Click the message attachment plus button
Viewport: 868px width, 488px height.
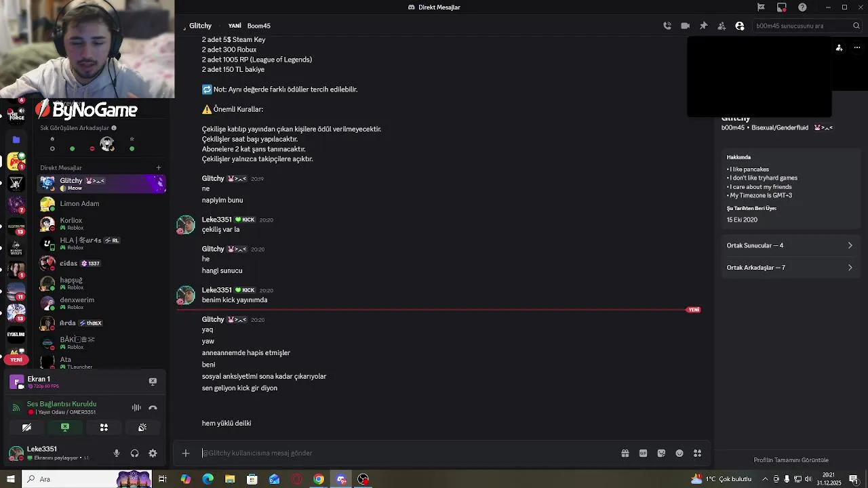point(186,453)
